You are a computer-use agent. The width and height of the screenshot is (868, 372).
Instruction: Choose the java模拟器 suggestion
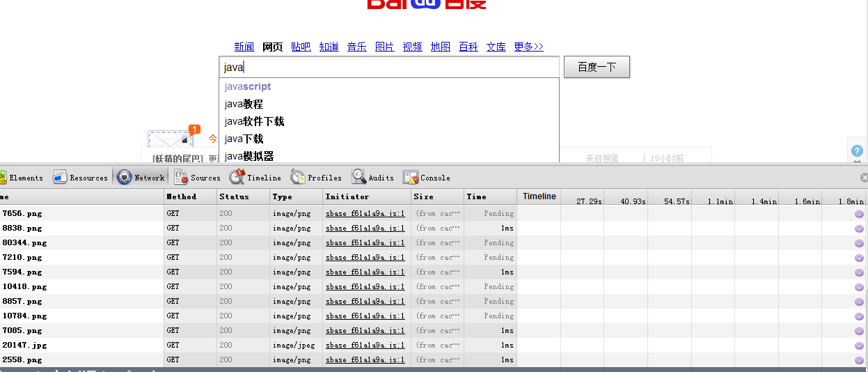pyautogui.click(x=389, y=155)
